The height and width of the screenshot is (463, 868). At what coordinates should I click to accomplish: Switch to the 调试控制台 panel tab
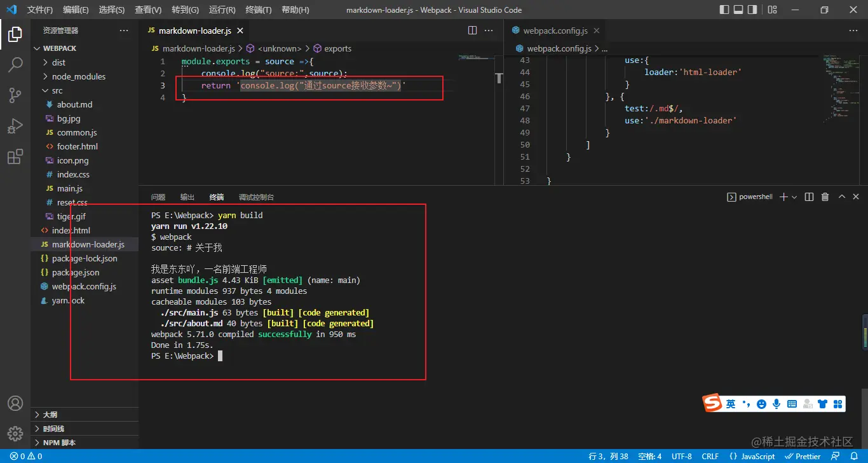(x=257, y=197)
